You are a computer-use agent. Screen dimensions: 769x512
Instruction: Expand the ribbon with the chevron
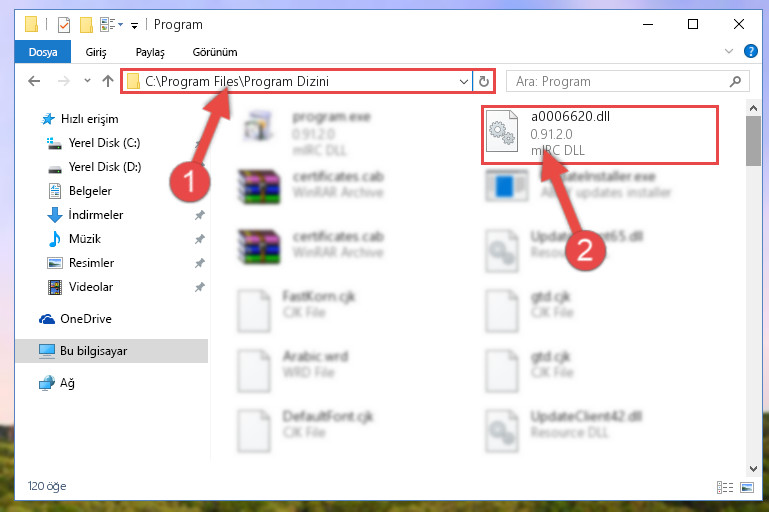[729, 51]
